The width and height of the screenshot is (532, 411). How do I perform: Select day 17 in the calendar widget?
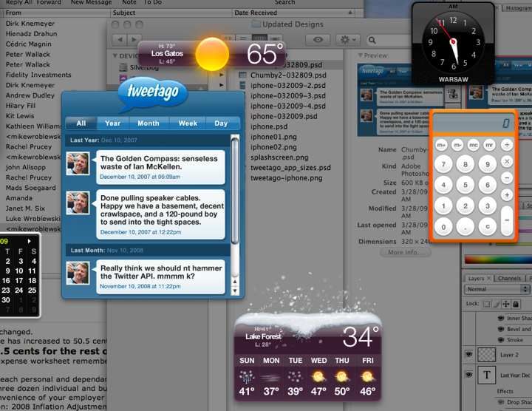(19, 281)
